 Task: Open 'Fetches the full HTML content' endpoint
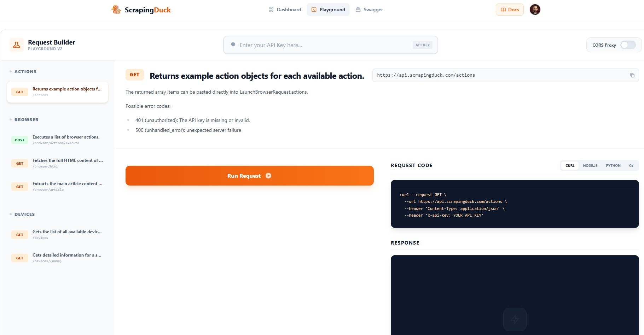click(57, 163)
